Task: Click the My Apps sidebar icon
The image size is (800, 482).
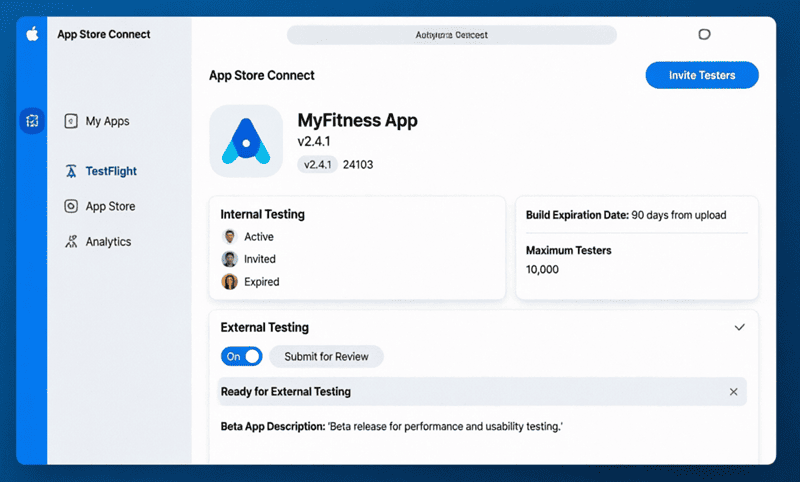Action: 71,121
